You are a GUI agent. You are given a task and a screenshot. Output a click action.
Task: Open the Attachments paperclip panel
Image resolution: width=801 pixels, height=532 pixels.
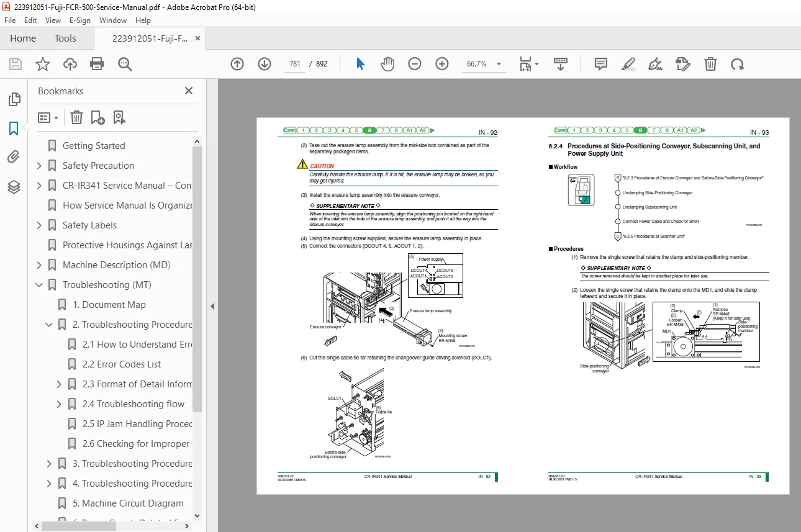coord(14,157)
